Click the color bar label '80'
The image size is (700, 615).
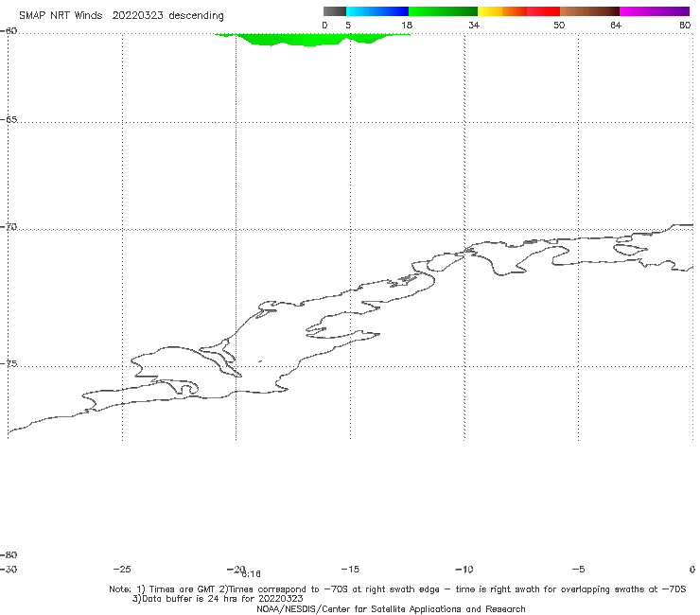click(x=685, y=26)
